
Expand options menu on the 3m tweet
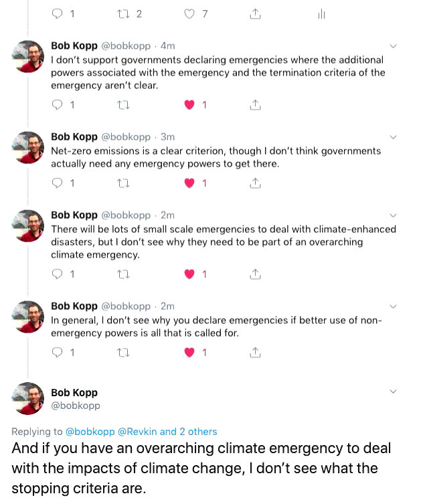pos(393,137)
